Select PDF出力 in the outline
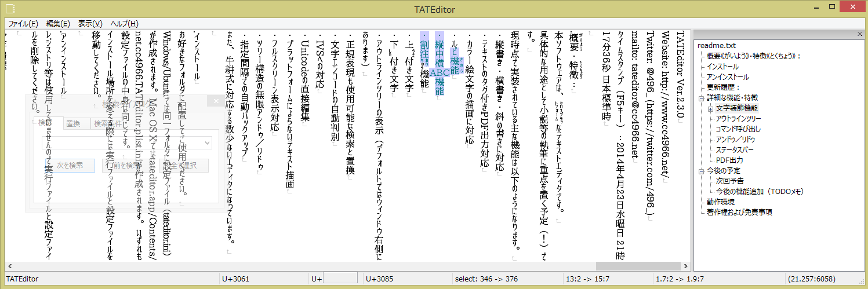 point(729,160)
